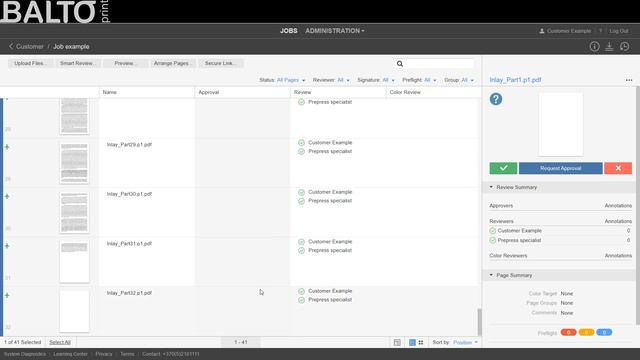
Task: Select thumbnail of Inlay_Part30.p1.pdf
Action: coord(74,213)
